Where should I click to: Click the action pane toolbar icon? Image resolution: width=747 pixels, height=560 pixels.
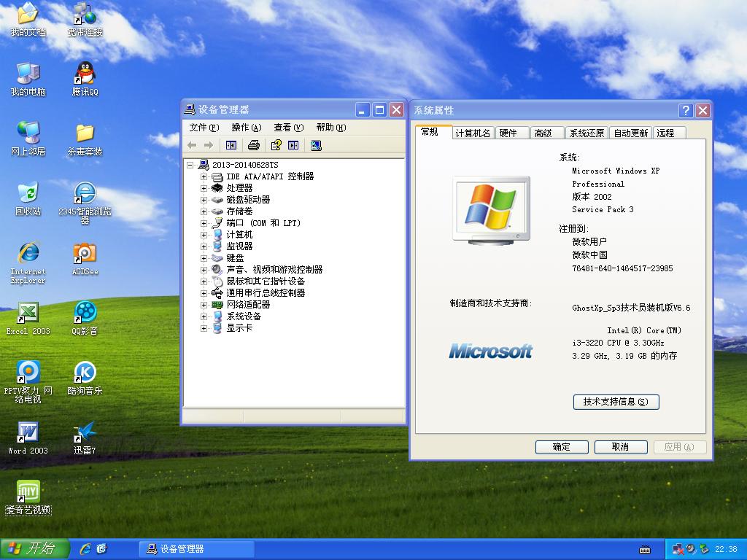(x=293, y=145)
